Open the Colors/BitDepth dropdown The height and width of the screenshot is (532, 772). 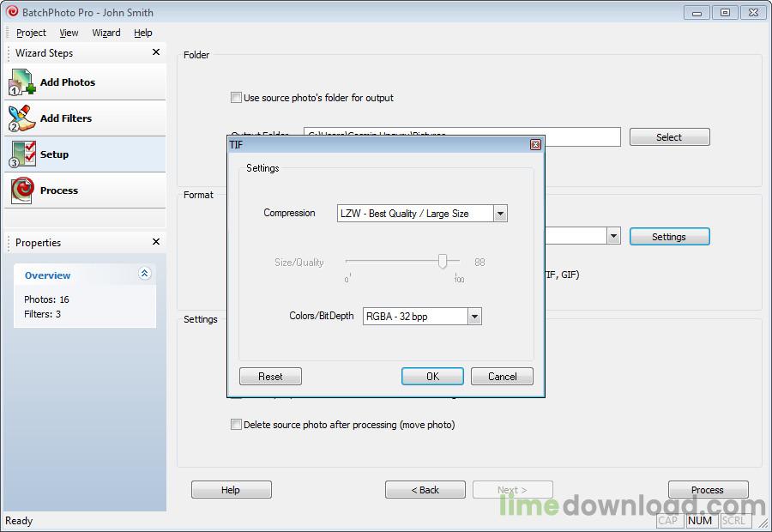coord(474,317)
